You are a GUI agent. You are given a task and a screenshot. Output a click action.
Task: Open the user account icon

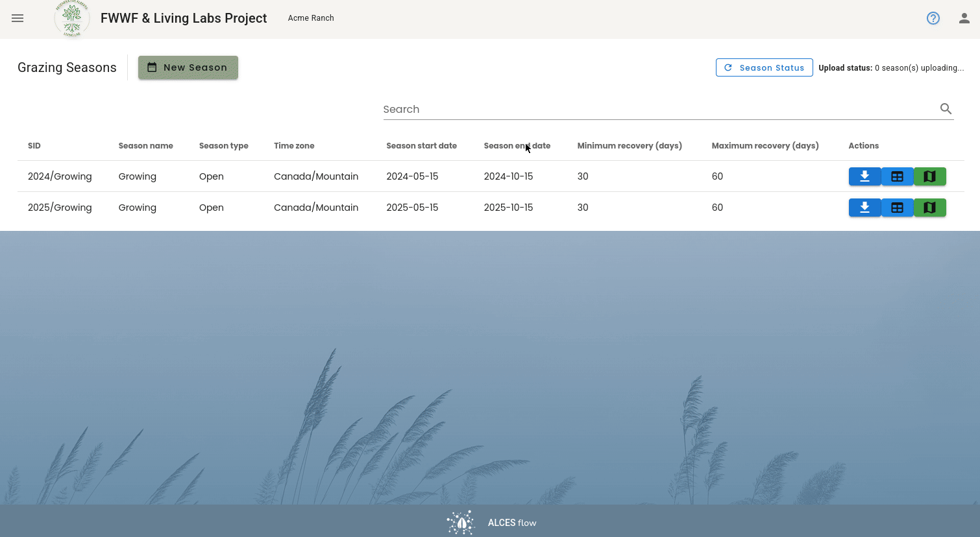point(964,18)
